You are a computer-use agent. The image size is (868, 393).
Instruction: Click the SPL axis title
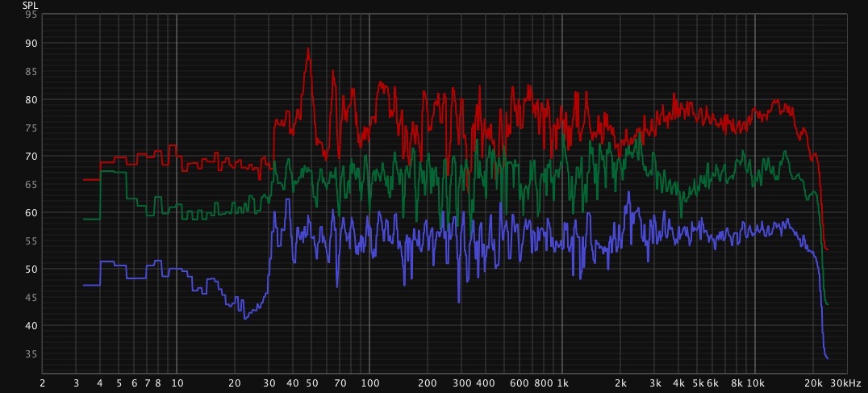pyautogui.click(x=31, y=6)
